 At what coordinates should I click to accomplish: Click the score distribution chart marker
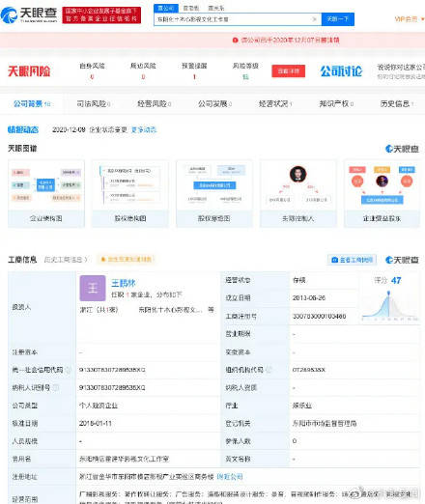coord(388,294)
